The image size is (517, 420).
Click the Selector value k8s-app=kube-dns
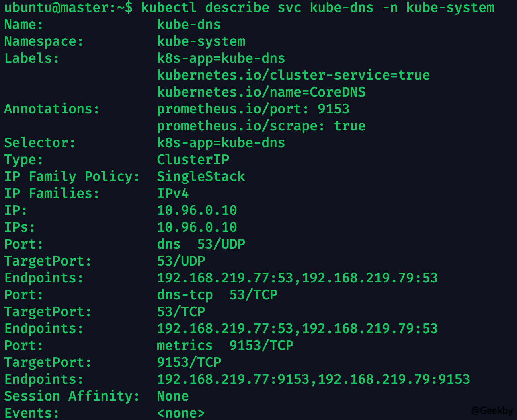coord(221,143)
